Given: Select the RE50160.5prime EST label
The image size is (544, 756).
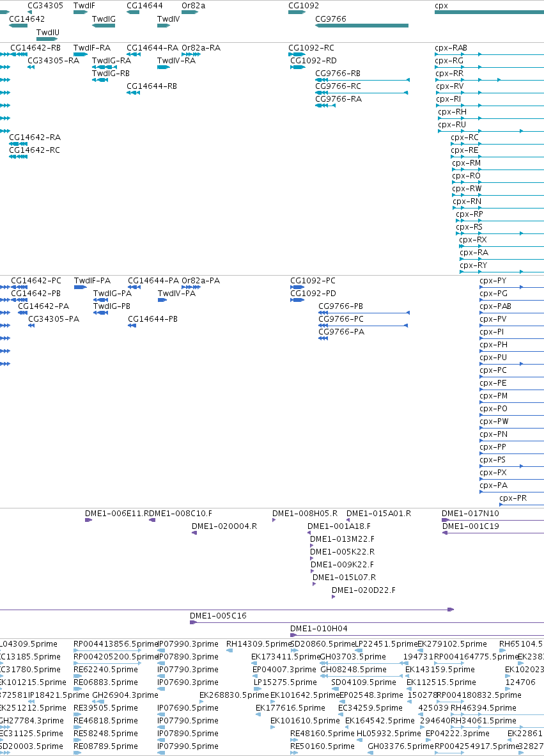Looking at the screenshot, I should (x=322, y=746).
